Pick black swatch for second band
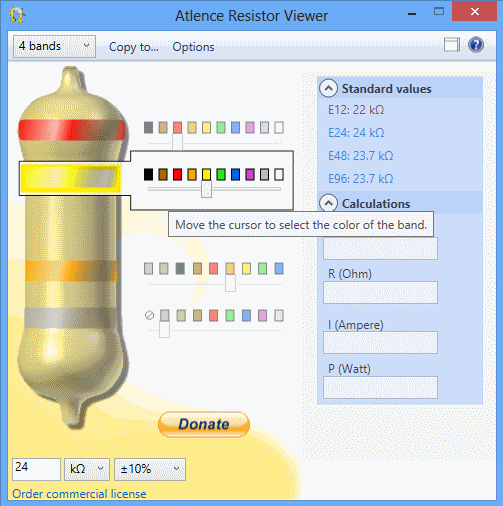The width and height of the screenshot is (503, 506). coord(148,174)
